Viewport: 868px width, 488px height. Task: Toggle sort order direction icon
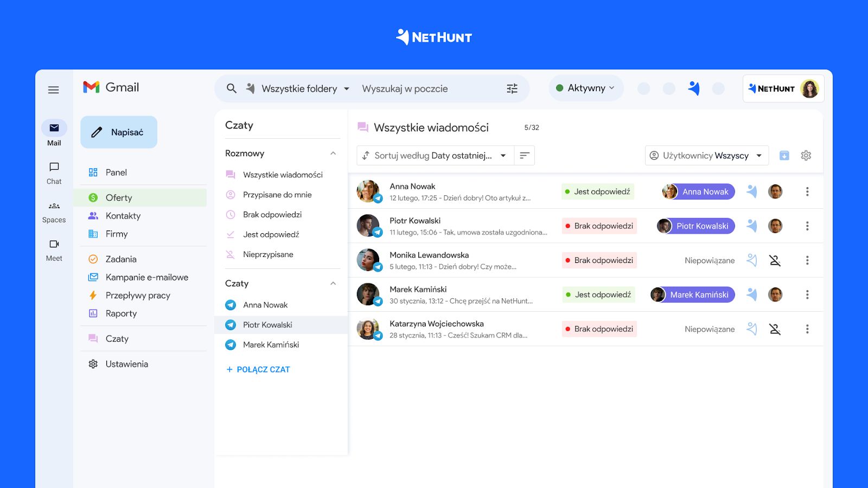coord(524,156)
